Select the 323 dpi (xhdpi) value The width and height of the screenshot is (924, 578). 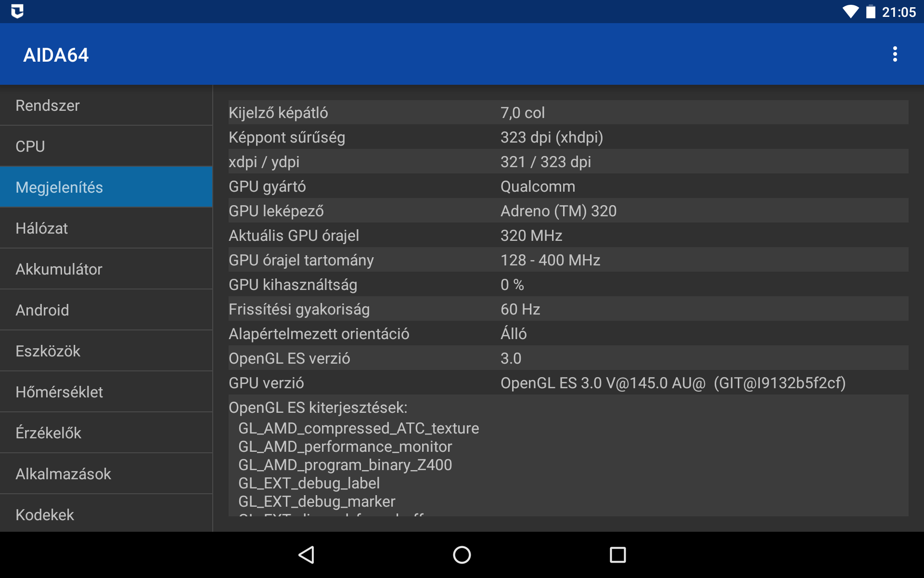pos(552,137)
